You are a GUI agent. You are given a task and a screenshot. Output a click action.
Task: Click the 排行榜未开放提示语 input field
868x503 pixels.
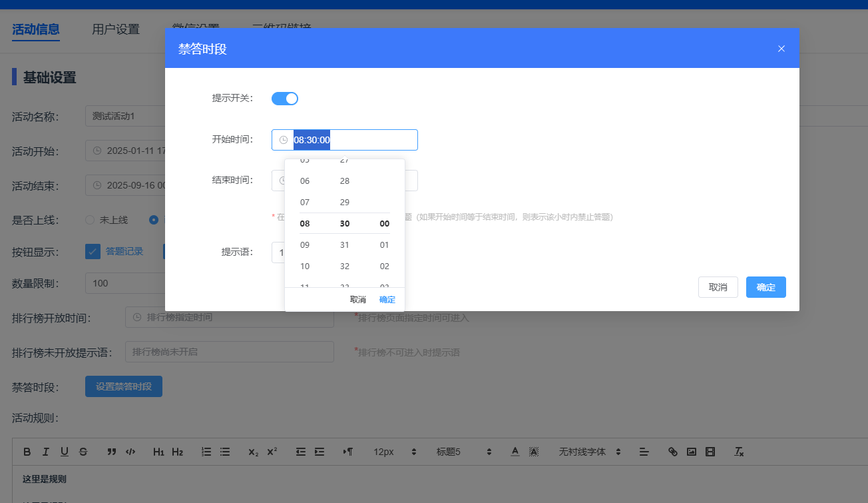(x=230, y=352)
